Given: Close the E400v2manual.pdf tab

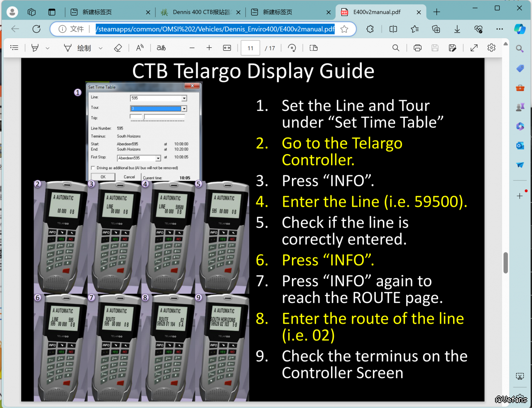Looking at the screenshot, I should 419,12.
